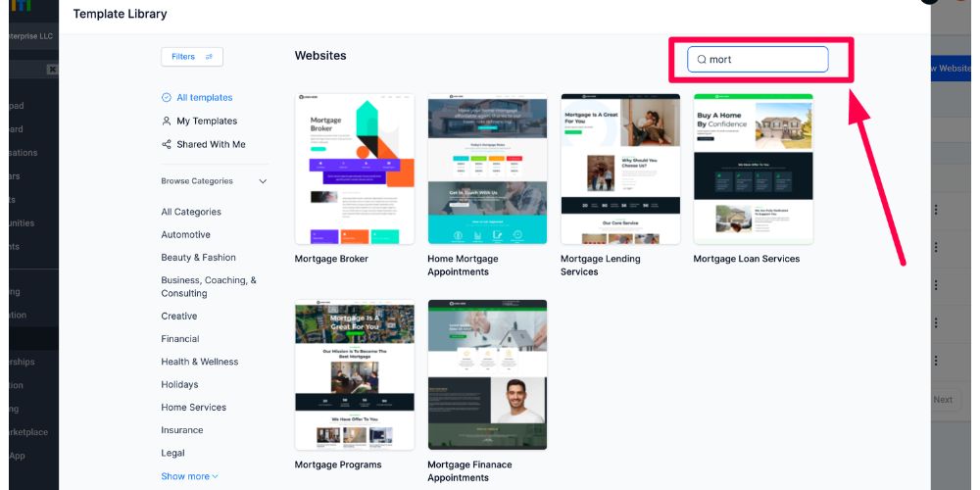Select the Legal category
The width and height of the screenshot is (980, 490).
point(172,453)
